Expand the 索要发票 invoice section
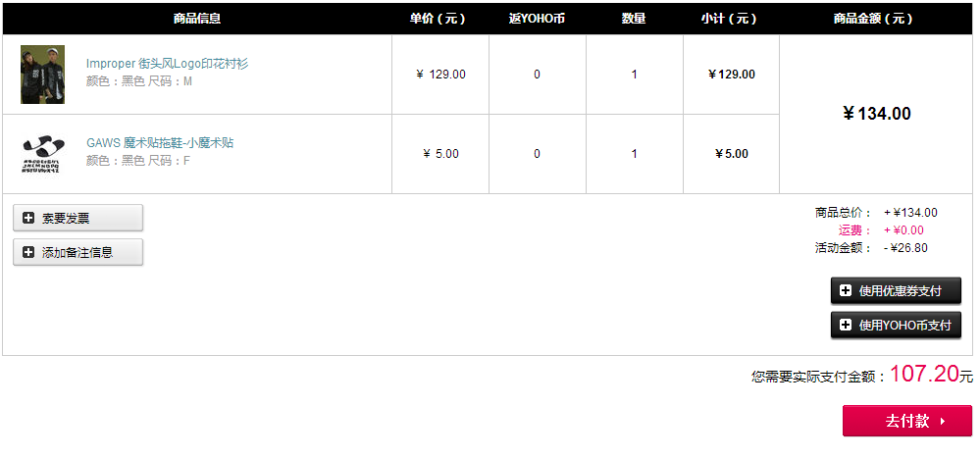980x457 pixels. [x=78, y=218]
